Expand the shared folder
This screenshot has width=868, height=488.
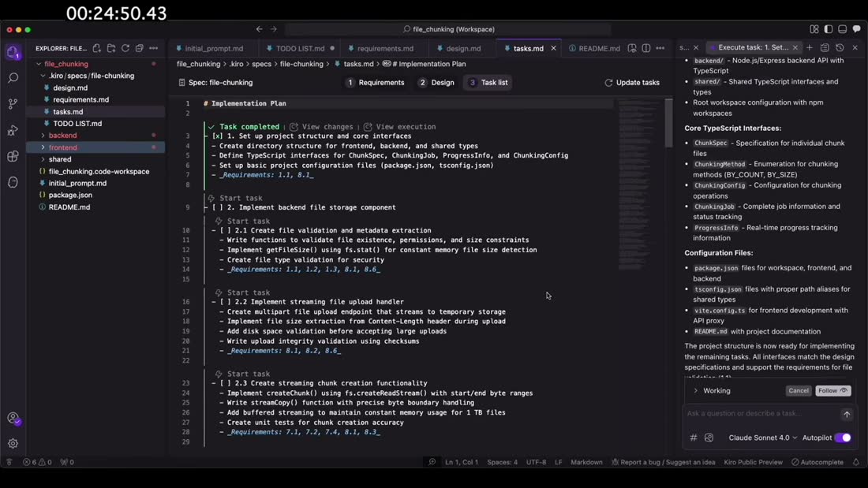(43, 159)
